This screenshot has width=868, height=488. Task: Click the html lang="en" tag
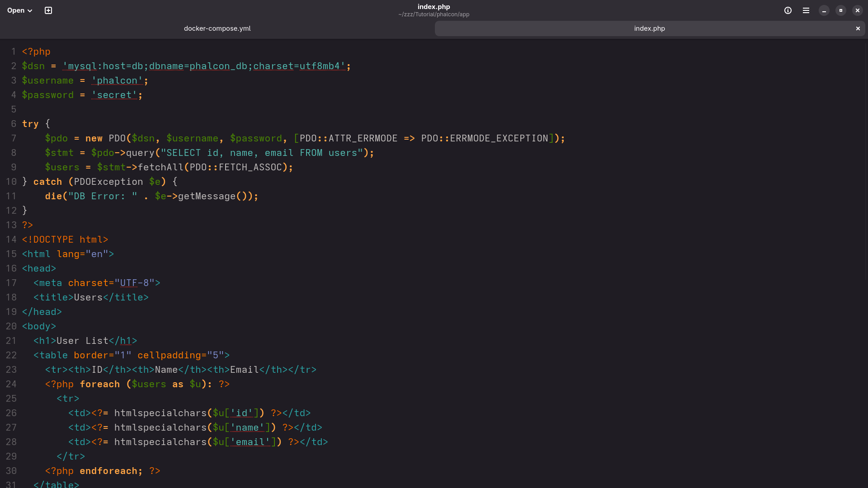coord(68,254)
